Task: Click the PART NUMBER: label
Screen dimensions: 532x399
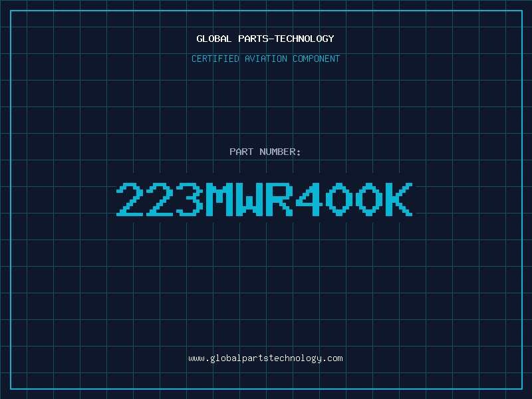Action: point(265,152)
